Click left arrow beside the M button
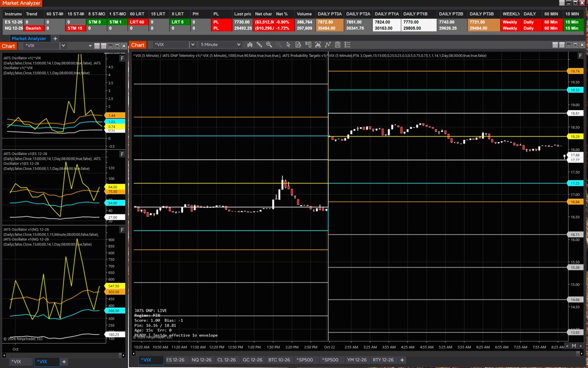Image resolution: width=588 pixels, height=368 pixels. (x=567, y=346)
